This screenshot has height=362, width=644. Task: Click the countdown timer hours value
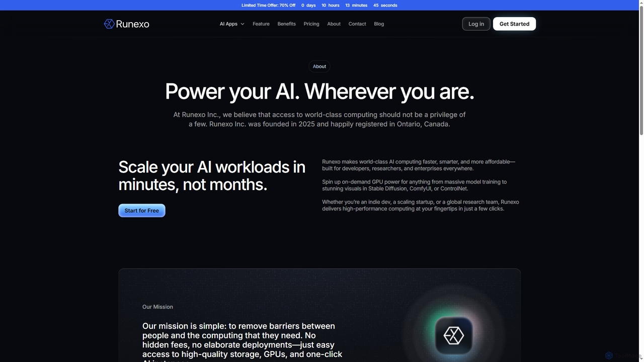coord(325,5)
